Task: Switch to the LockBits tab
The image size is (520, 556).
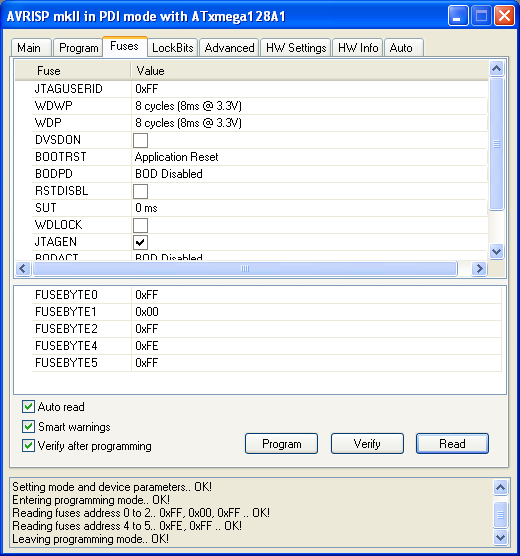Action: pos(173,48)
